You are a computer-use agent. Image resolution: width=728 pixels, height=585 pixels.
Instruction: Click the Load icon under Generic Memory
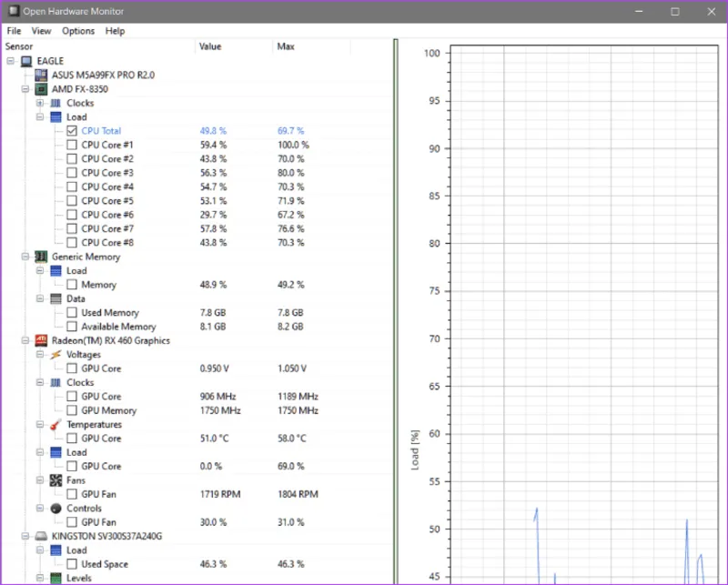pyautogui.click(x=56, y=271)
